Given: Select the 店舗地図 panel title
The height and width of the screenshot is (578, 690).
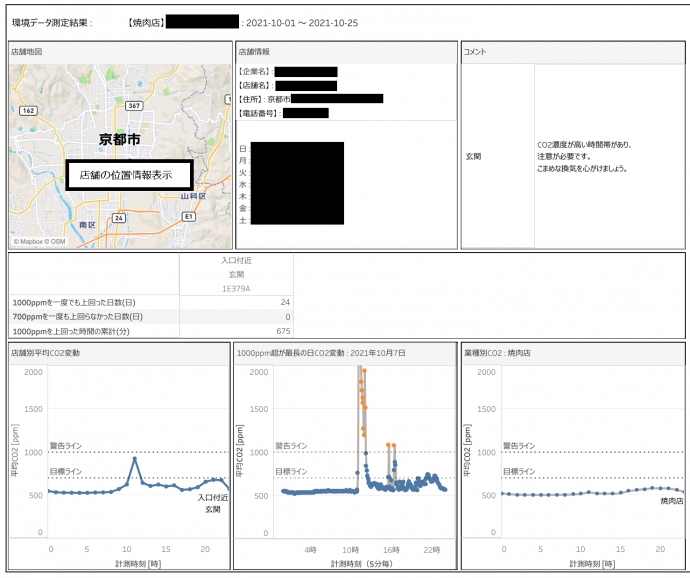Looking at the screenshot, I should 26,52.
